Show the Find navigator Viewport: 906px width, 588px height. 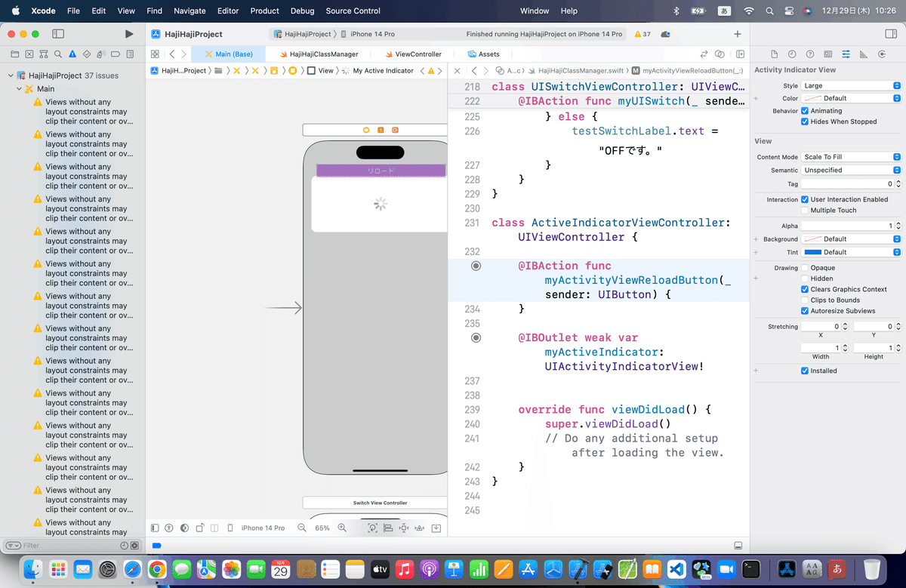tap(58, 54)
